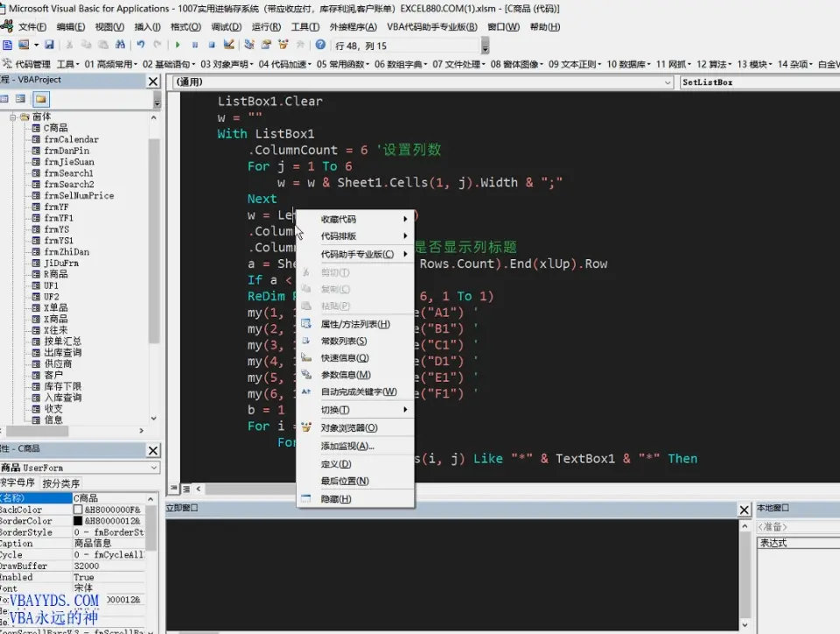Click the Undo arrow icon
Screen dimensions: 840x634
click(140, 45)
